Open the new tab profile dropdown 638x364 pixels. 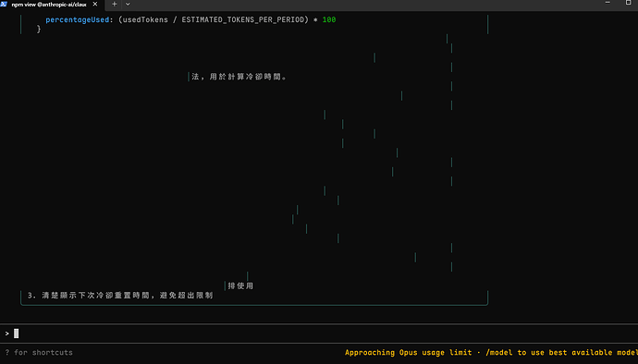pyautogui.click(x=128, y=4)
